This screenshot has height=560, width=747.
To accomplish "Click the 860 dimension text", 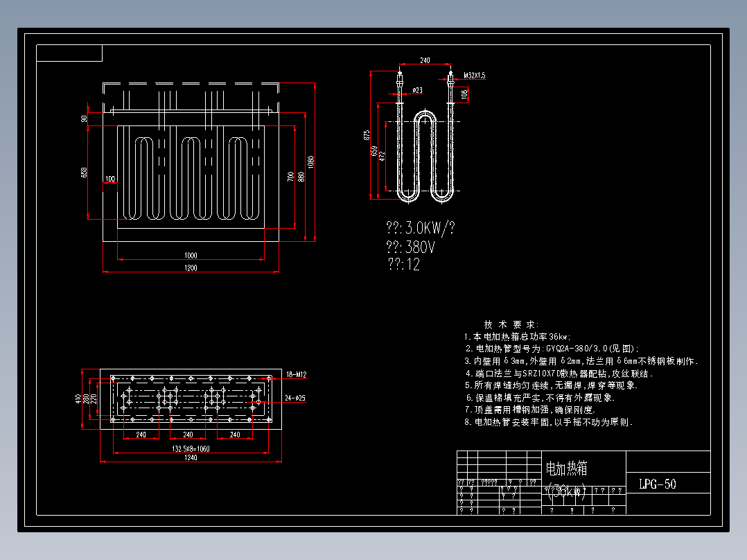I will [301, 177].
